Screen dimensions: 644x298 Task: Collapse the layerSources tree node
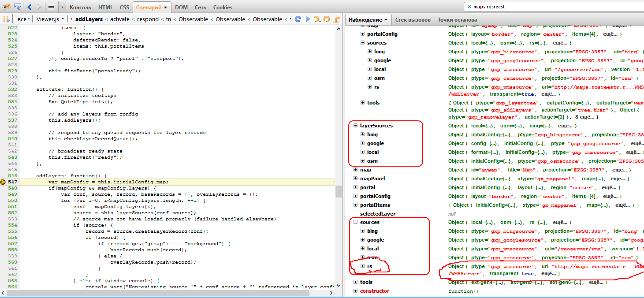click(x=356, y=126)
